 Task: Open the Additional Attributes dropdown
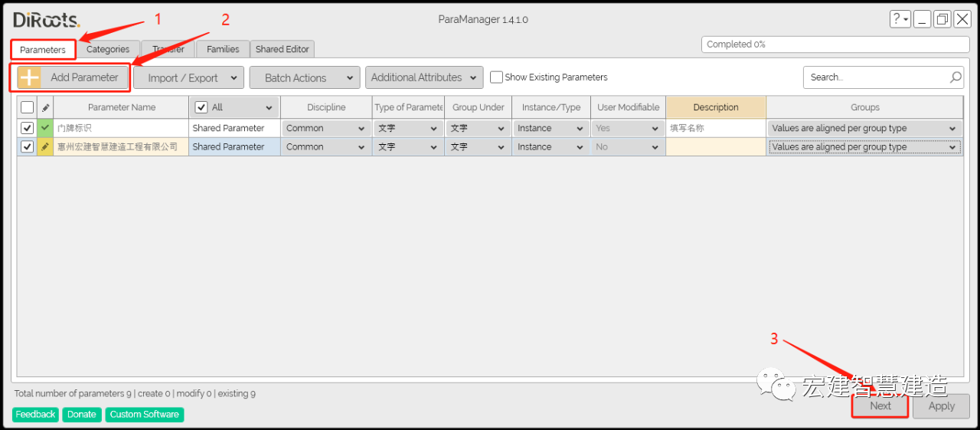click(424, 77)
